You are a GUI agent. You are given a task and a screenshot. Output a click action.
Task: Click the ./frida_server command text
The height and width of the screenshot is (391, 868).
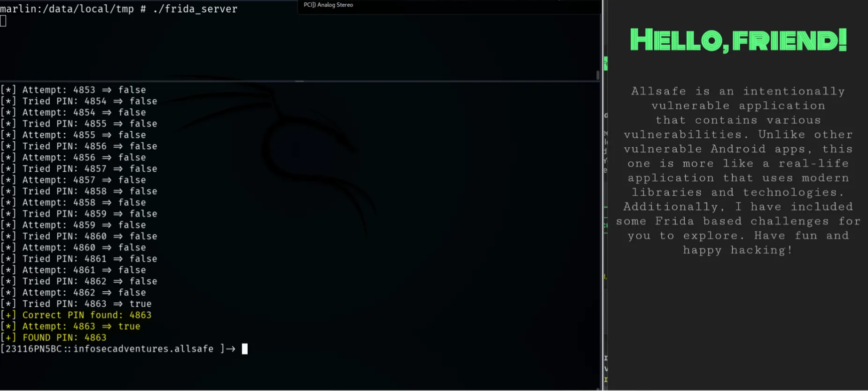click(195, 9)
